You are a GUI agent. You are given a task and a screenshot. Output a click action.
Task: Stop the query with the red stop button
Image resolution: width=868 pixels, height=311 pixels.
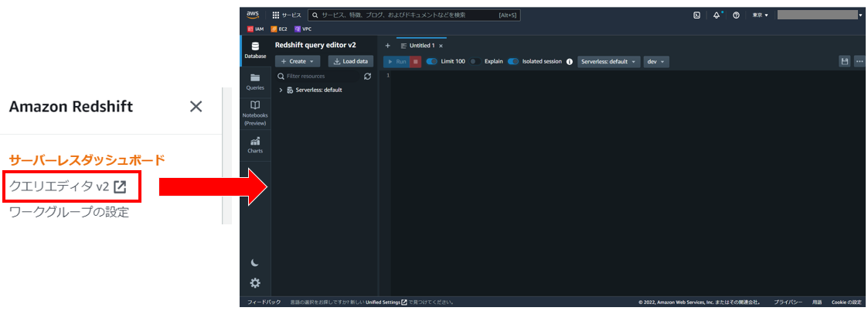[x=416, y=62]
